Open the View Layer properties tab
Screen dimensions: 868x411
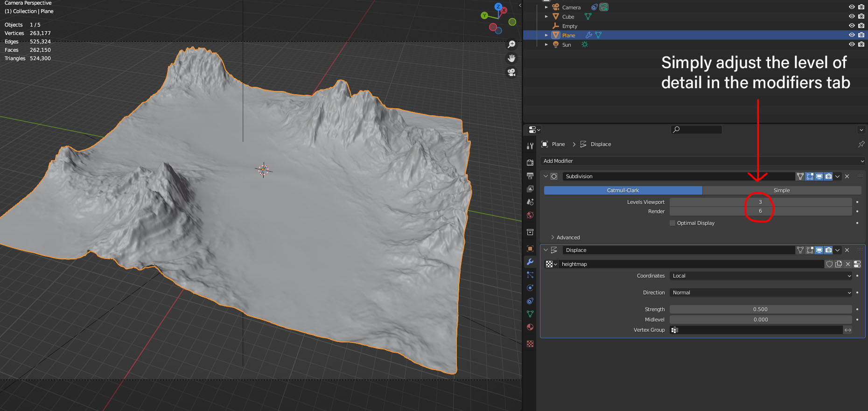(530, 189)
